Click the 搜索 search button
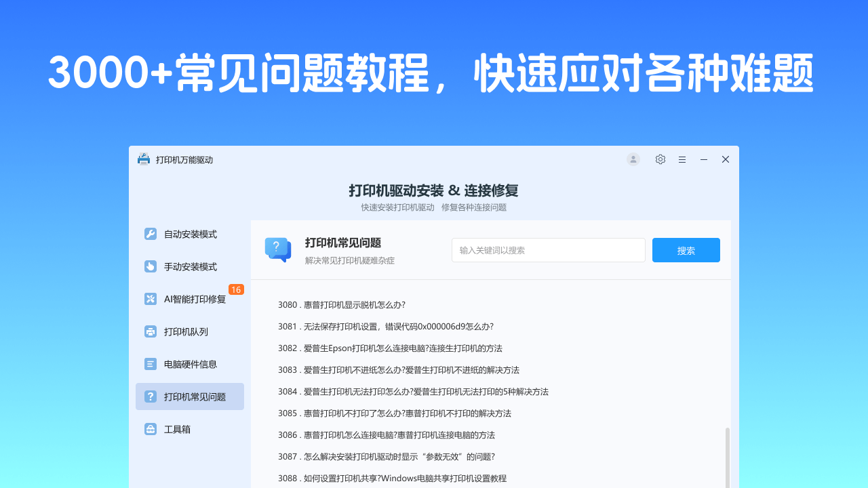Screen dimensions: 868x488 [x=686, y=250]
